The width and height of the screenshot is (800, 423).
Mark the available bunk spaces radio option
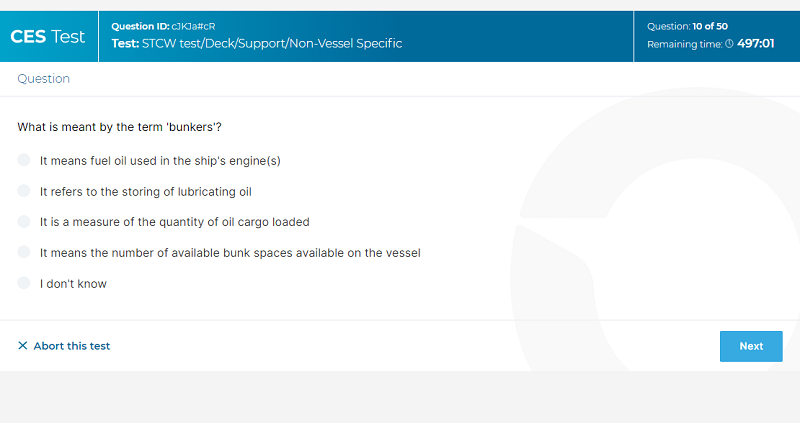(23, 252)
